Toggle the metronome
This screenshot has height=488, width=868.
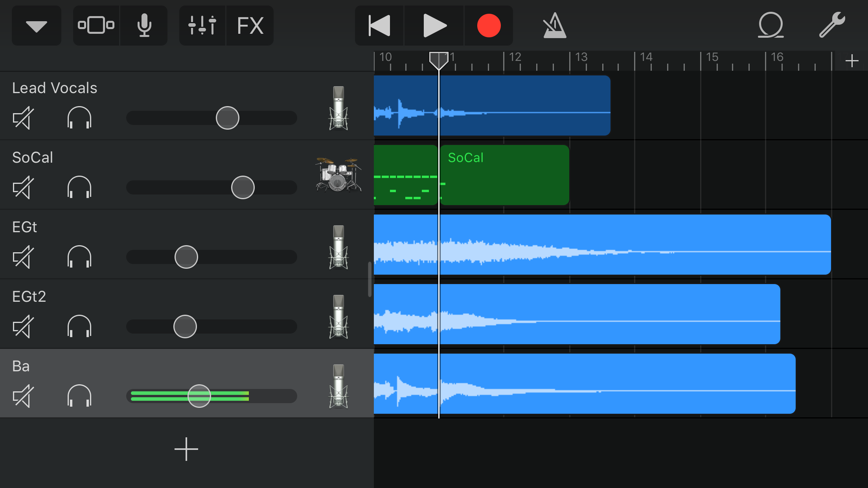coord(554,26)
